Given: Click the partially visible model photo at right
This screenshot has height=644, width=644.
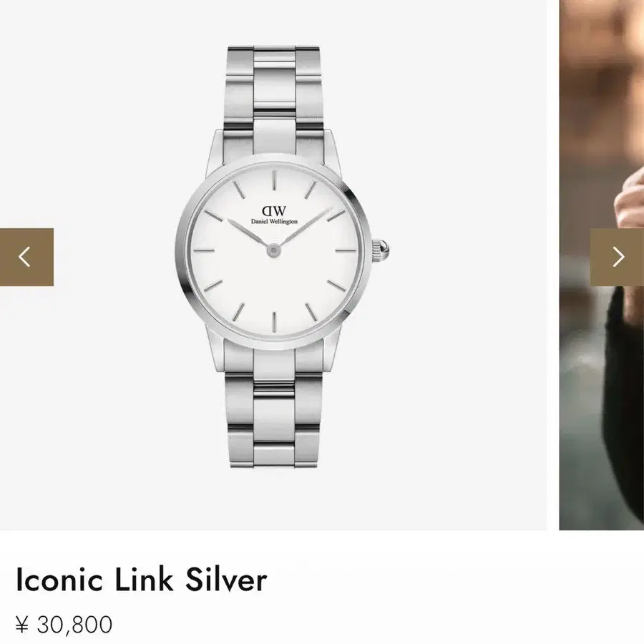Looking at the screenshot, I should pos(601,265).
